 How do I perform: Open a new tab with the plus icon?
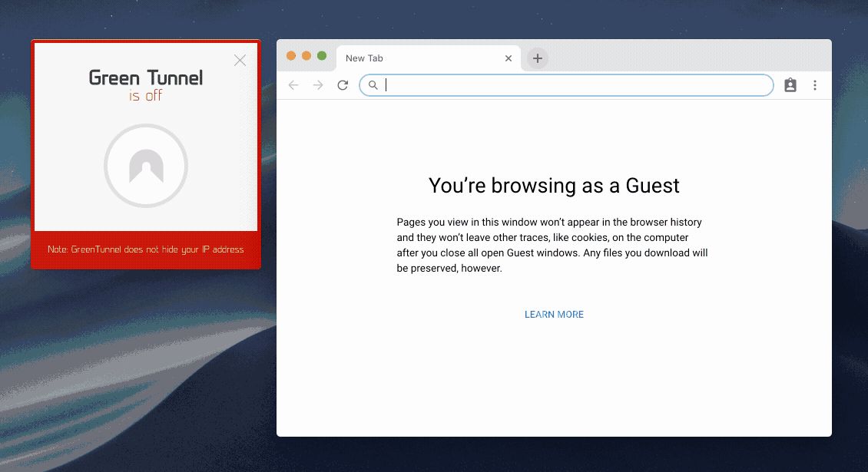coord(536,58)
